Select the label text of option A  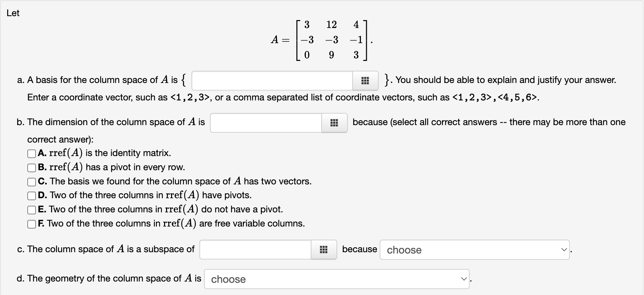coord(109,153)
